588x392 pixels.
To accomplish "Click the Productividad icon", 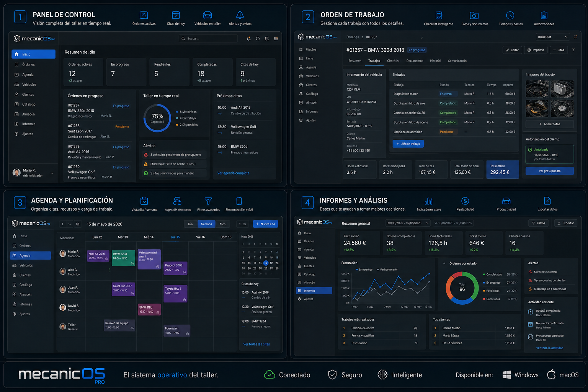I will coord(506,201).
